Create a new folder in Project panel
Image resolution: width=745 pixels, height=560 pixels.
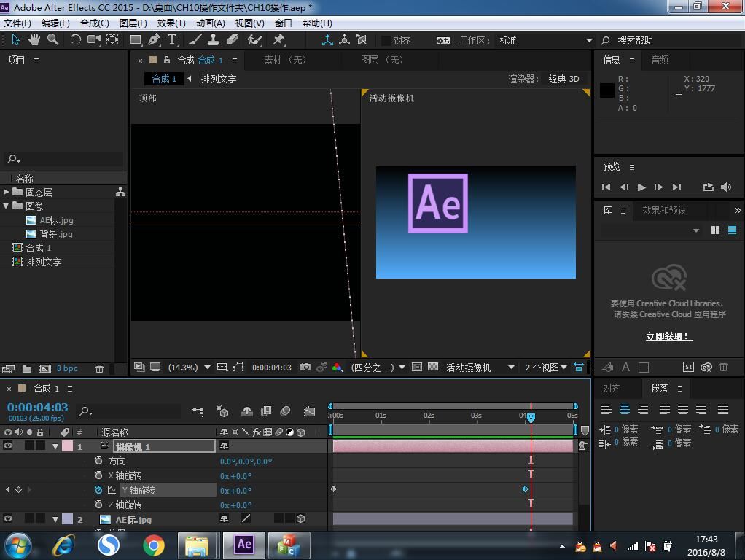point(27,368)
